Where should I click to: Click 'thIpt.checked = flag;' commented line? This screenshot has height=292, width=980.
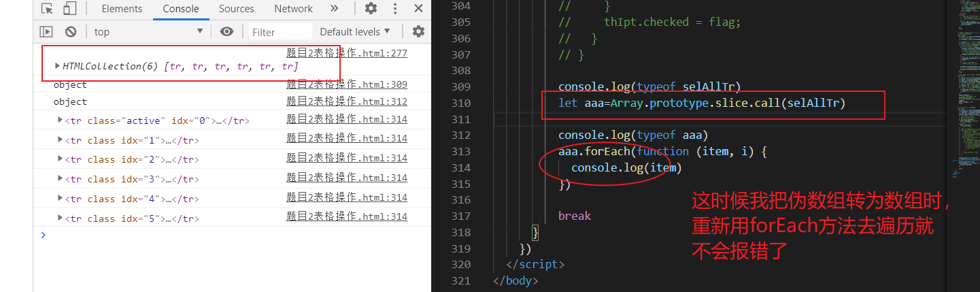[x=672, y=22]
